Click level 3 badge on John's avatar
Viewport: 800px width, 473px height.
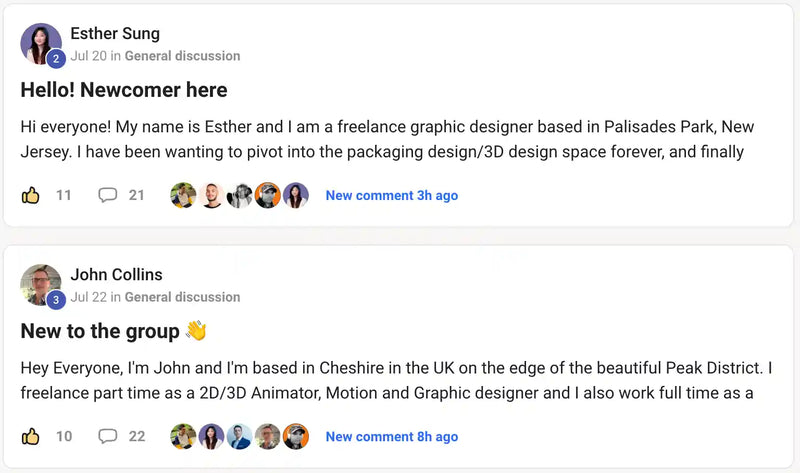tap(56, 300)
